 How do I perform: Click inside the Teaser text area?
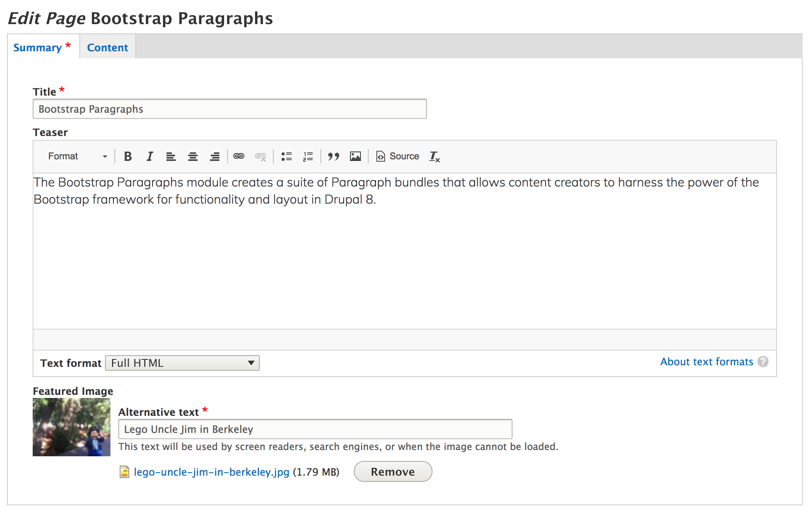click(404, 251)
